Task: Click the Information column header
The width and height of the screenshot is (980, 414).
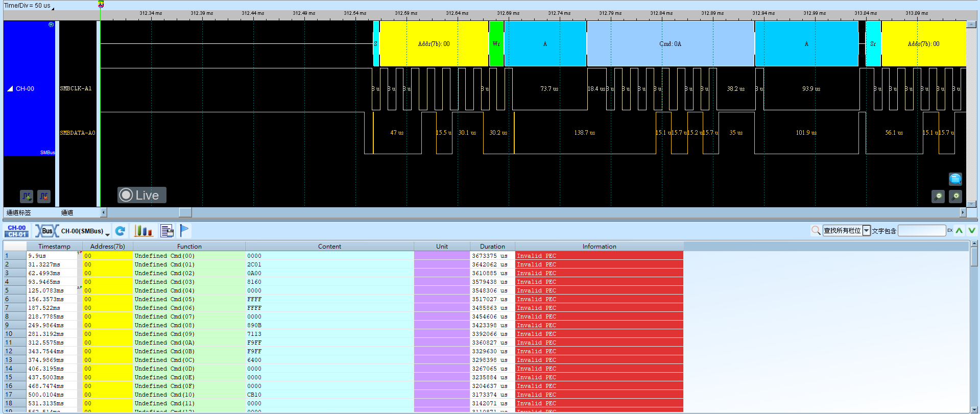Action: pyautogui.click(x=599, y=246)
